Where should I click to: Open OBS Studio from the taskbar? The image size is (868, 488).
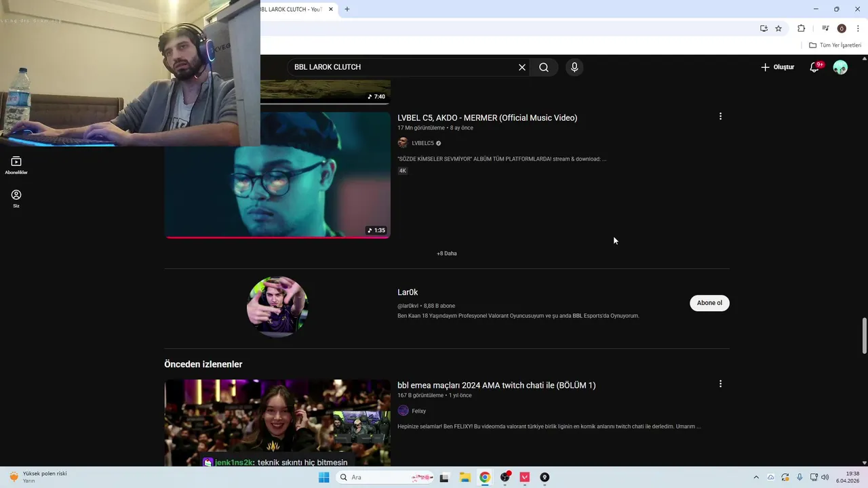click(x=505, y=477)
